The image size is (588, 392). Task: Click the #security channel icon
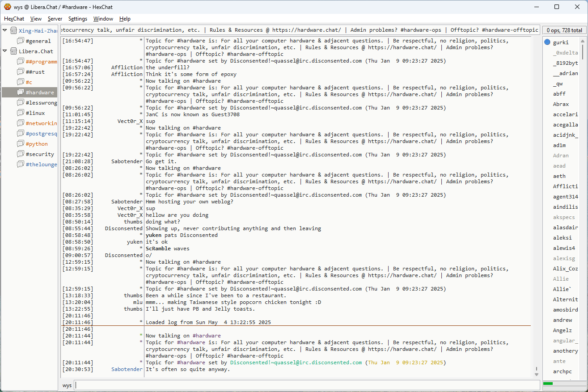(21, 154)
